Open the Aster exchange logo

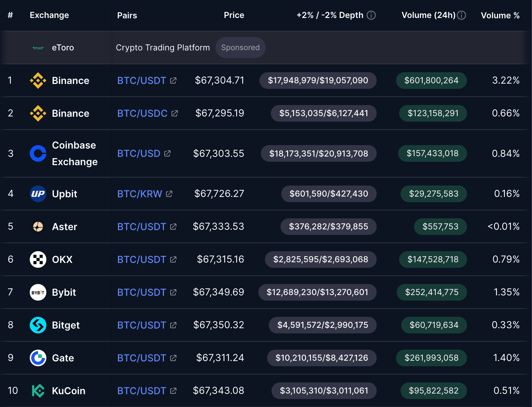[x=38, y=227]
